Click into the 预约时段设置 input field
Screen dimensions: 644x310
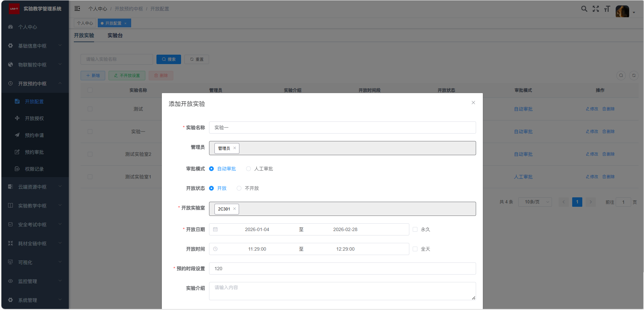pos(342,269)
